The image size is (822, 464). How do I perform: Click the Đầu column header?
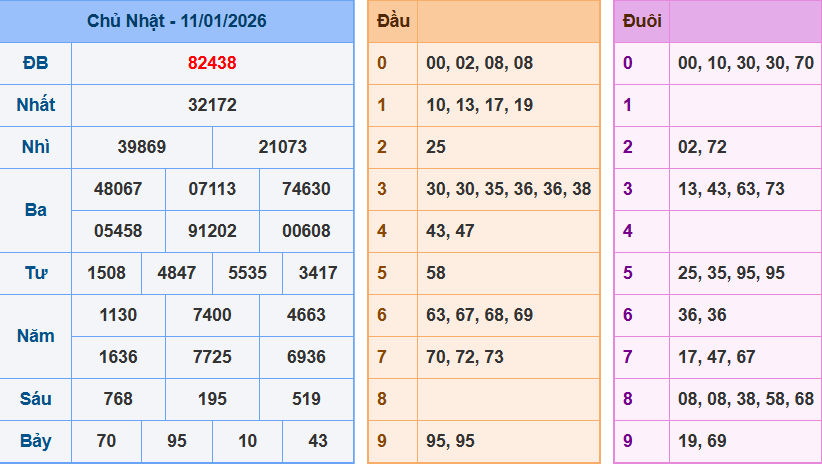(392, 21)
